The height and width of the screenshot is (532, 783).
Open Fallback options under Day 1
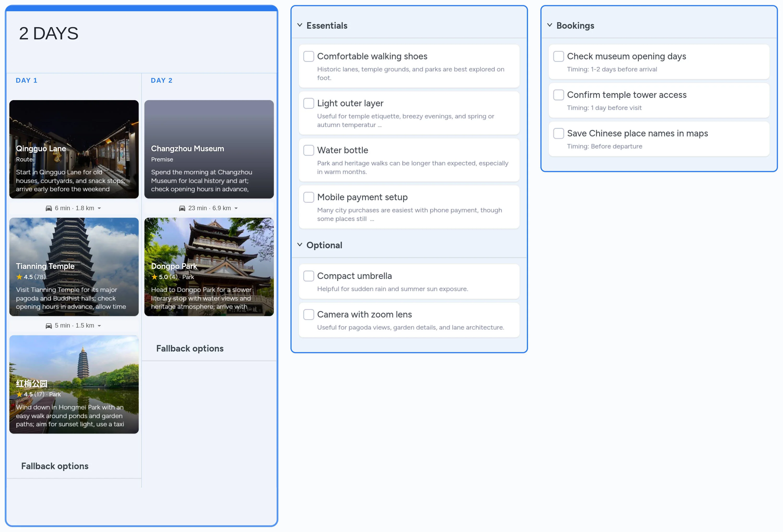[55, 466]
